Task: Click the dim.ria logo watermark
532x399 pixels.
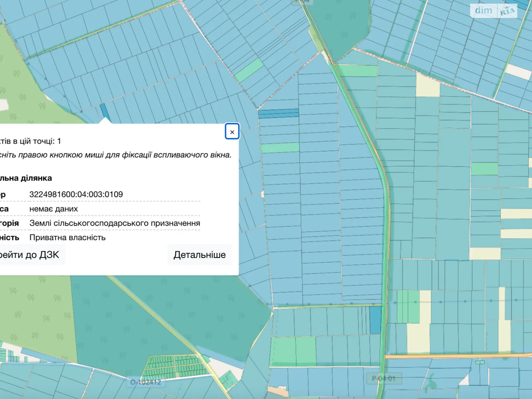Action: (494, 11)
